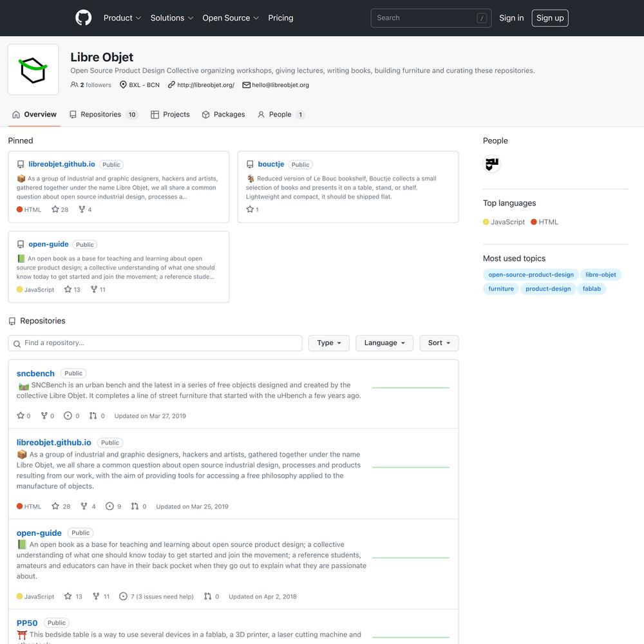Open forks count 11 on pinned open-guide card
This screenshot has width=644, height=644.
(x=98, y=290)
